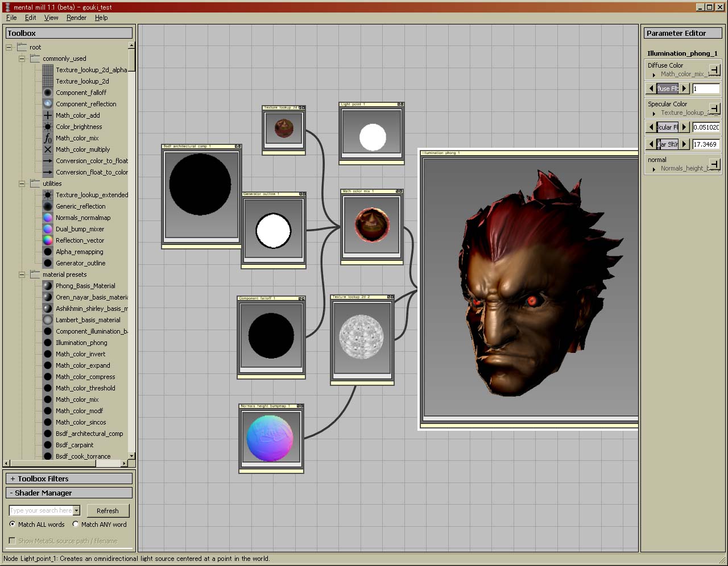The image size is (728, 566).
Task: Expand the Toolbox Filters section
Action: coord(69,478)
